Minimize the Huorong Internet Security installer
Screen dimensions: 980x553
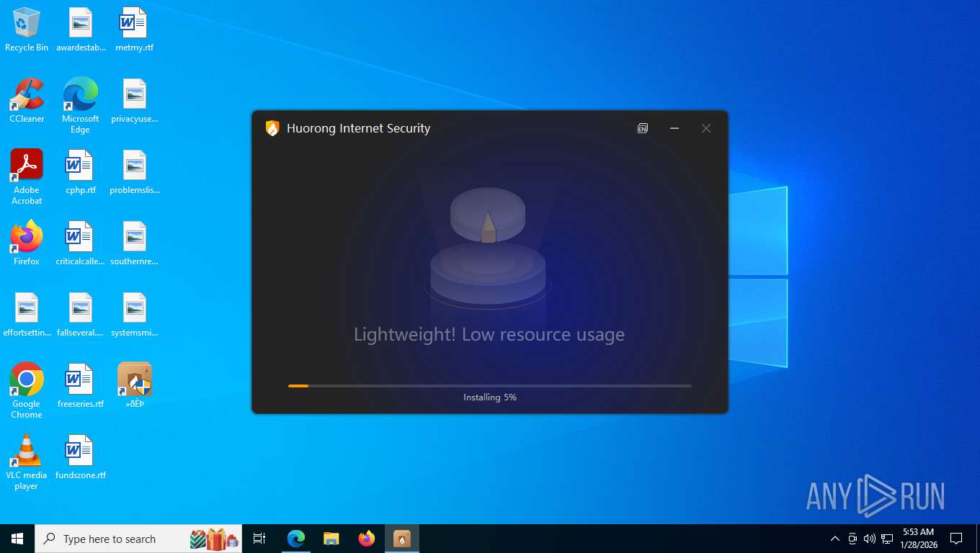tap(674, 128)
